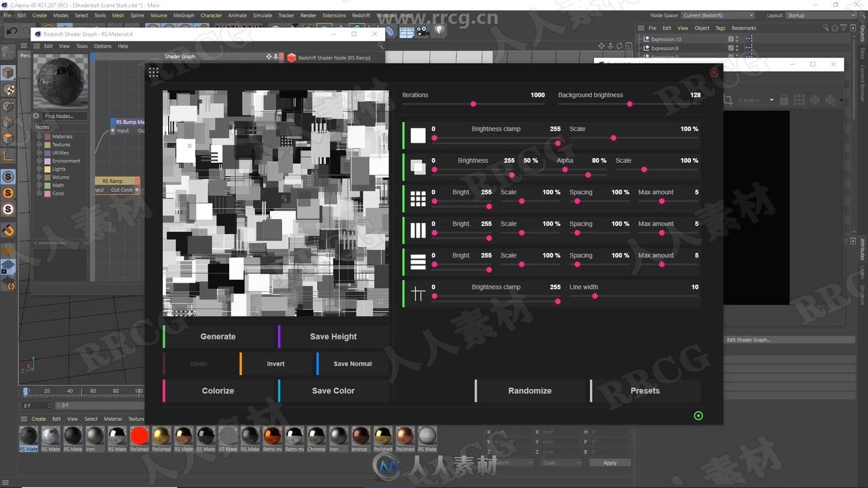
Task: Toggle the Expression.10 enable checkbox
Action: [731, 39]
